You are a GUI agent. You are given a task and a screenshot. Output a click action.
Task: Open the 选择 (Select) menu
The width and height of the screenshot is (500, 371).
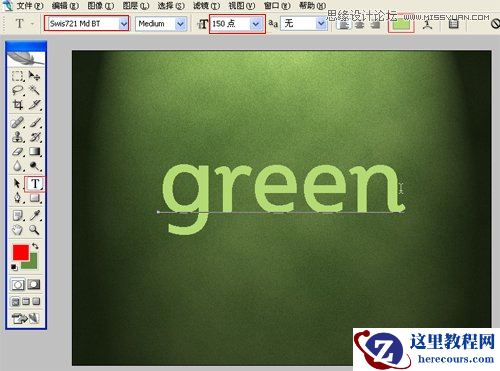tap(171, 5)
